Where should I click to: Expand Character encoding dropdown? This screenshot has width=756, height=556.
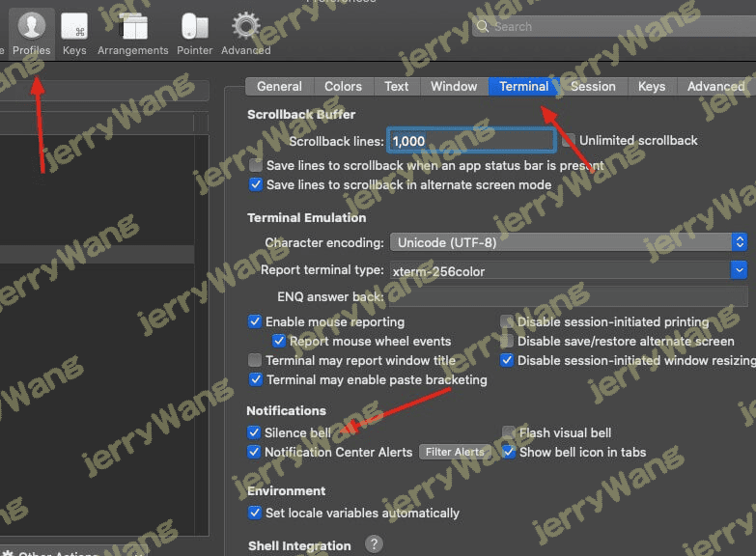pos(569,242)
